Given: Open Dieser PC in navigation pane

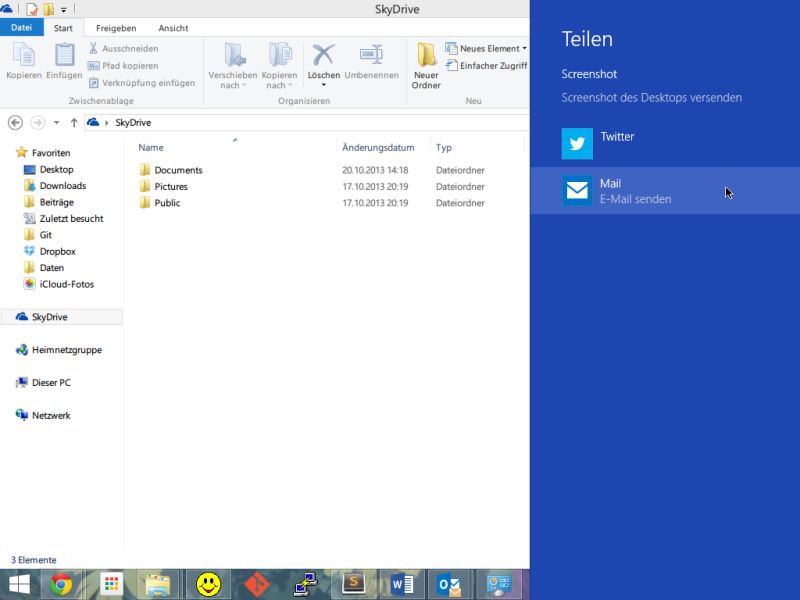Looking at the screenshot, I should (51, 382).
